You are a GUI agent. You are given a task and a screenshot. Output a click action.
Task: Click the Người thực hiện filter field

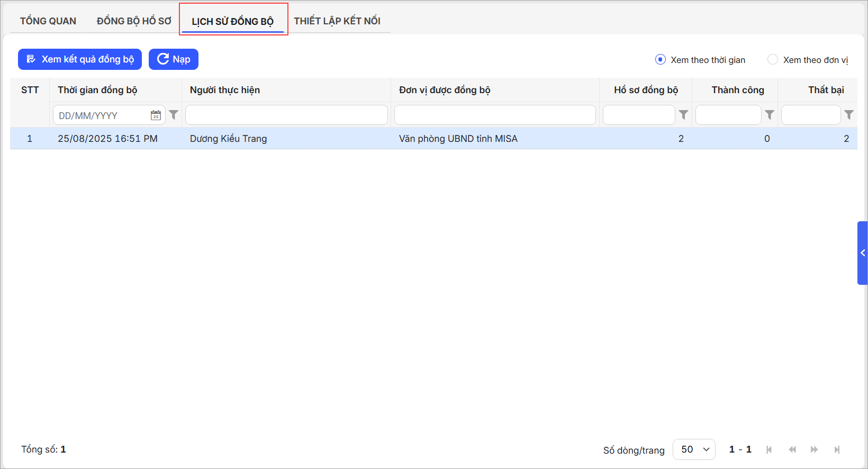(x=286, y=115)
